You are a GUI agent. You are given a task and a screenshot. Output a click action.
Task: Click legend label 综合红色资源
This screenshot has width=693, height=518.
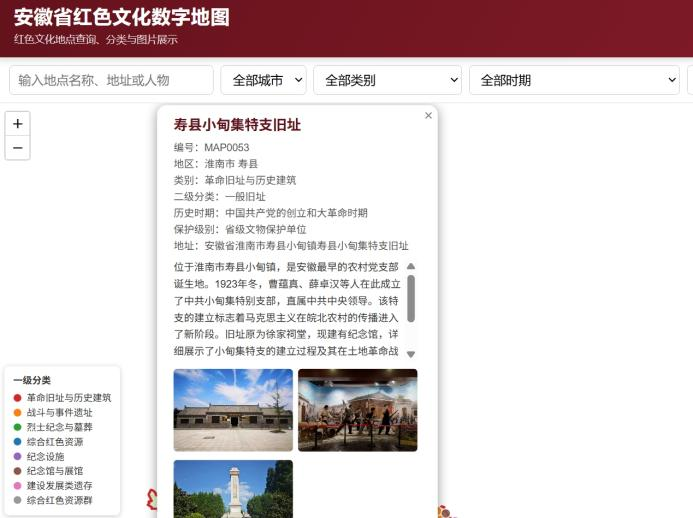click(55, 442)
